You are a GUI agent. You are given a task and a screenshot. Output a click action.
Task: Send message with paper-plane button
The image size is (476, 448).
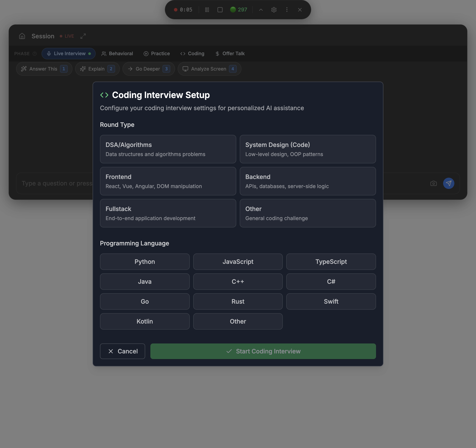(x=449, y=183)
